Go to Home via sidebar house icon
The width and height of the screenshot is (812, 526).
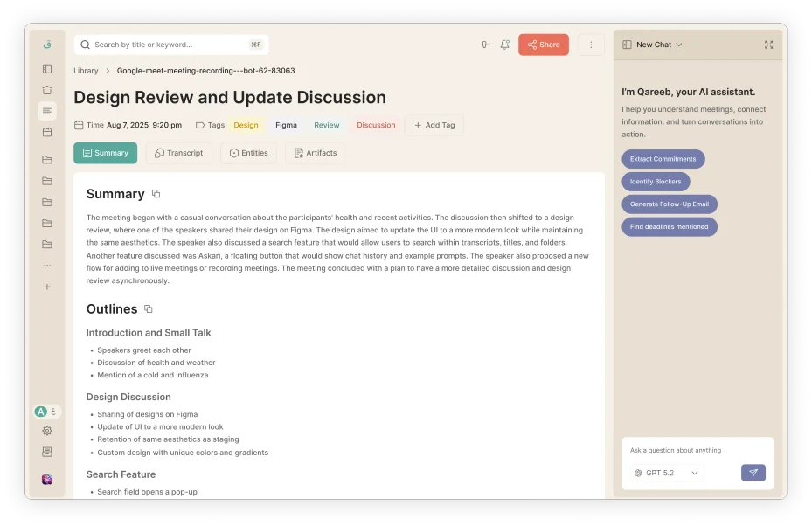(47, 90)
